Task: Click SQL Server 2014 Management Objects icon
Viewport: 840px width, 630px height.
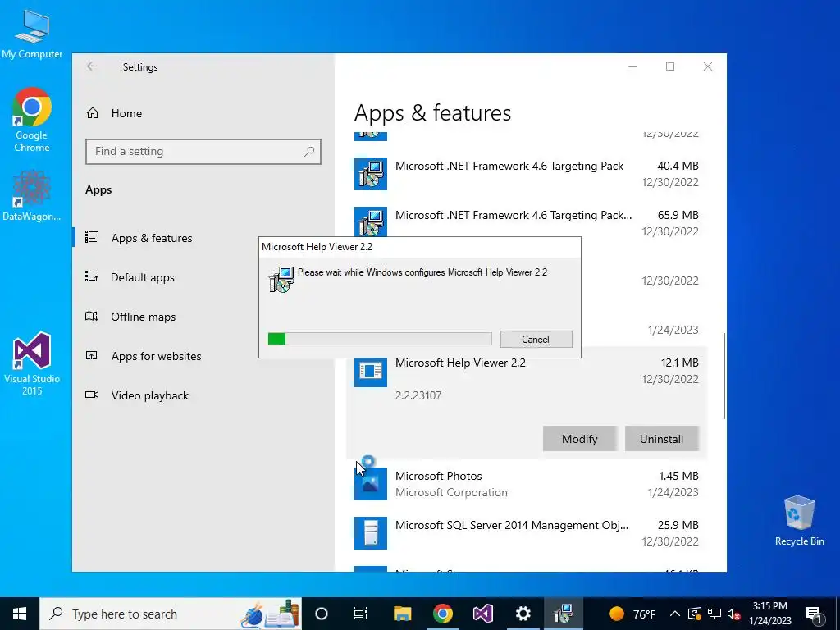Action: pyautogui.click(x=370, y=533)
